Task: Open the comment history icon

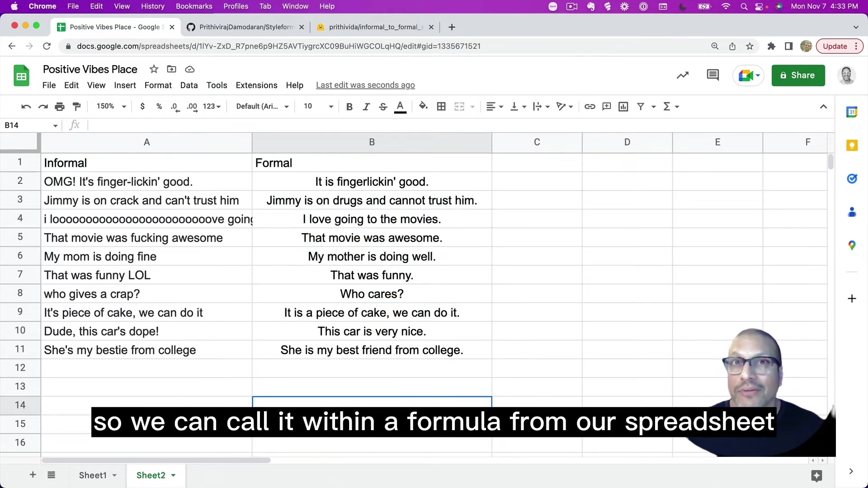Action: (x=712, y=75)
